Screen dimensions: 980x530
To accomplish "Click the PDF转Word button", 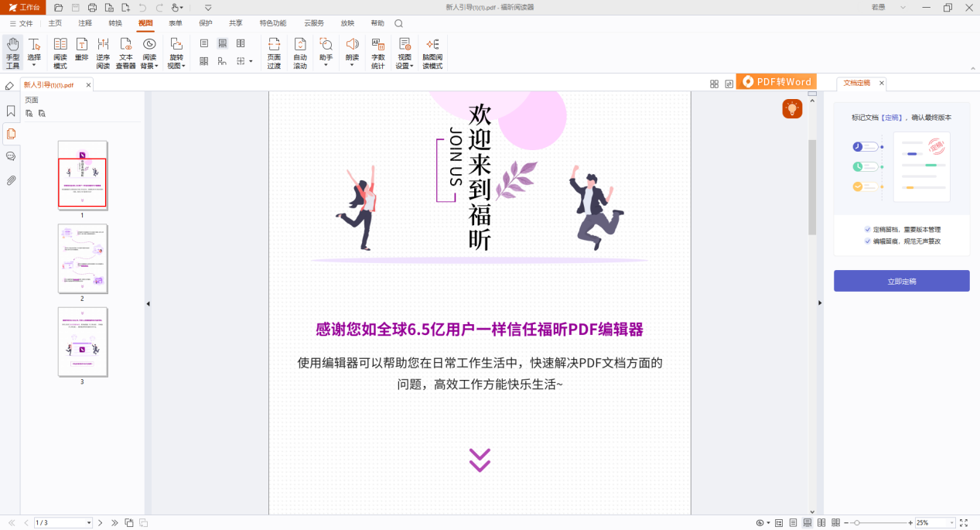I will [x=776, y=82].
